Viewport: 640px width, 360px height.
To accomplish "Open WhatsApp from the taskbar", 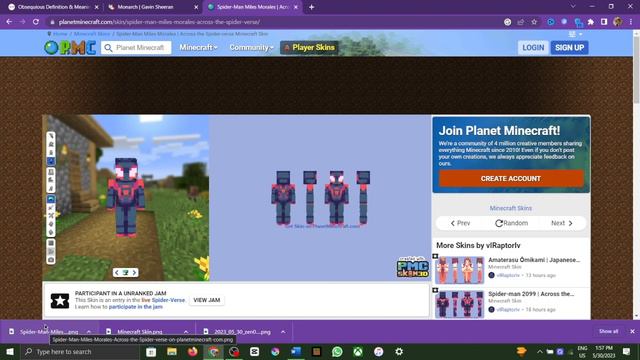I will [337, 351].
